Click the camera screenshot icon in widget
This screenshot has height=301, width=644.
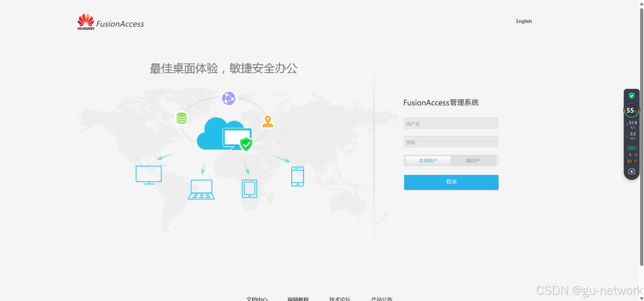[632, 171]
